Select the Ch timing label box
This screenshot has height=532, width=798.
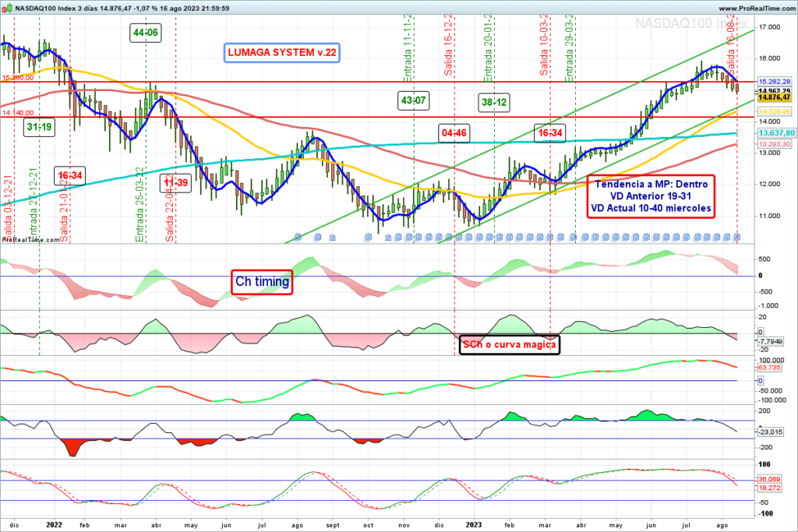point(262,282)
